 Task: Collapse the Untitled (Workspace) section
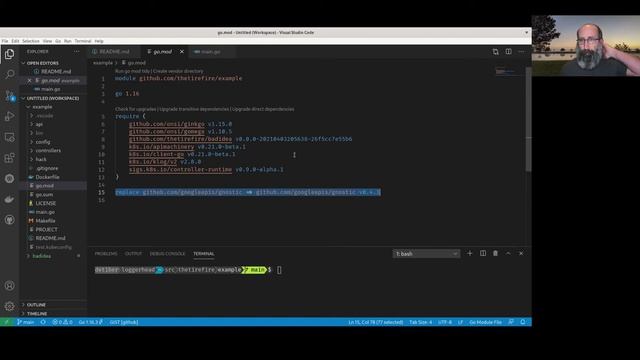53,98
